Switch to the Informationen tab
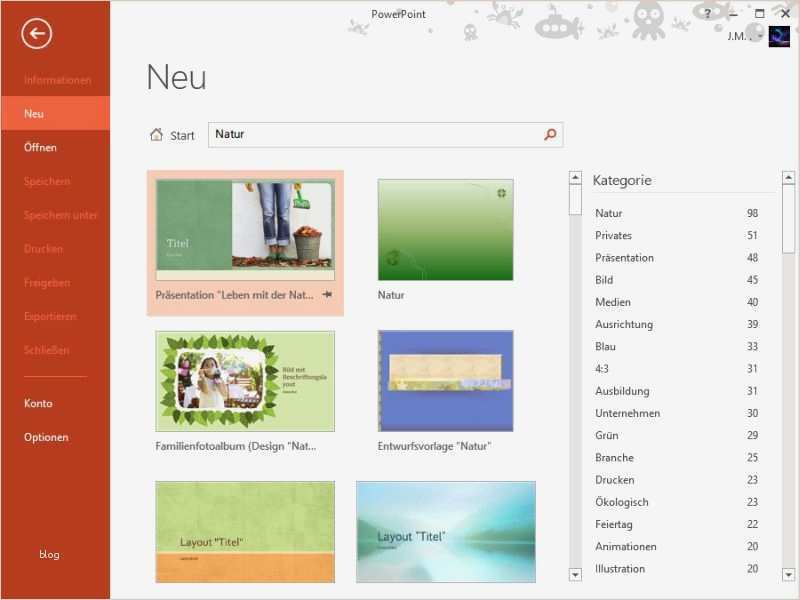 click(55, 79)
